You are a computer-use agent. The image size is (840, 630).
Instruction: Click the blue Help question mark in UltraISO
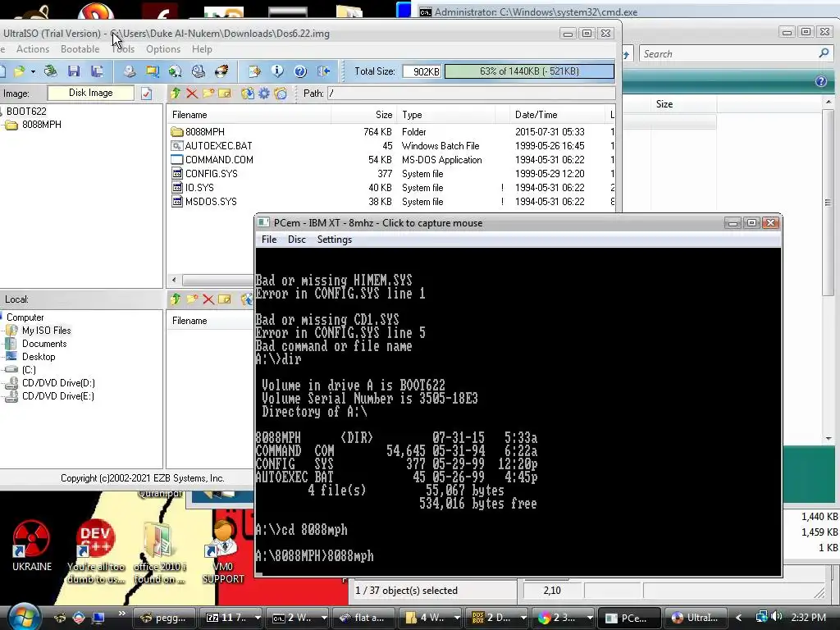pyautogui.click(x=300, y=71)
